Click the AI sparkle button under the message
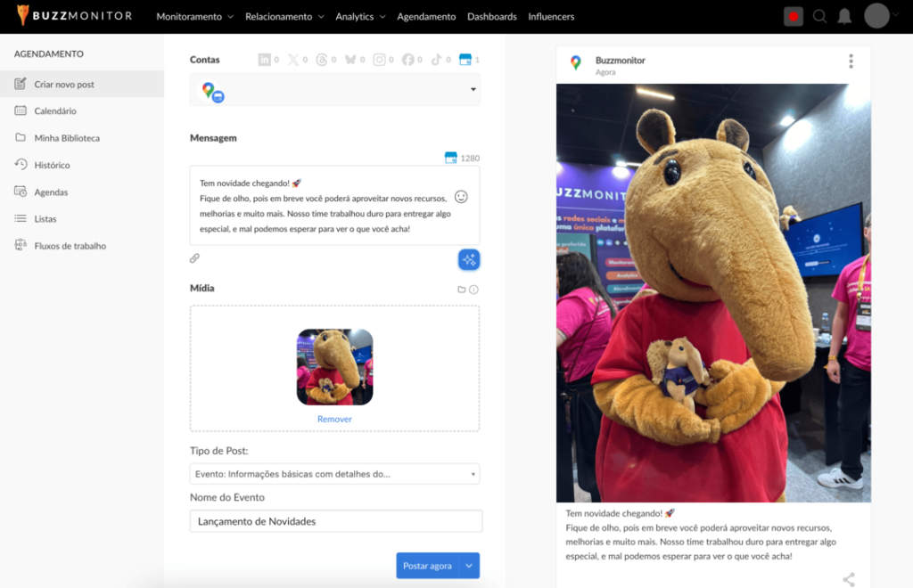Screen dimensions: 913x588 tap(469, 259)
